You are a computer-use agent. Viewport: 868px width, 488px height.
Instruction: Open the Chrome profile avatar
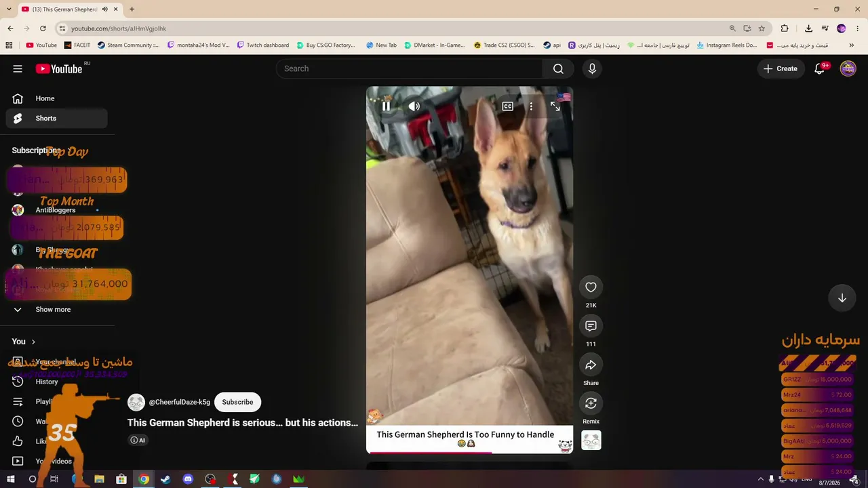coord(841,28)
